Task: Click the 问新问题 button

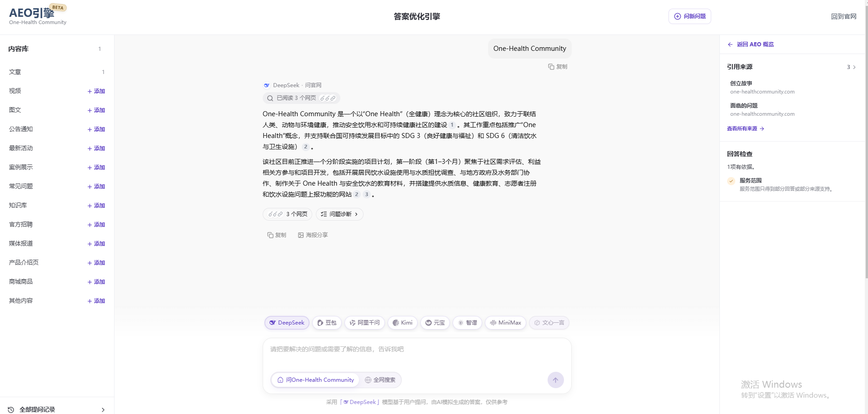Action: point(690,16)
